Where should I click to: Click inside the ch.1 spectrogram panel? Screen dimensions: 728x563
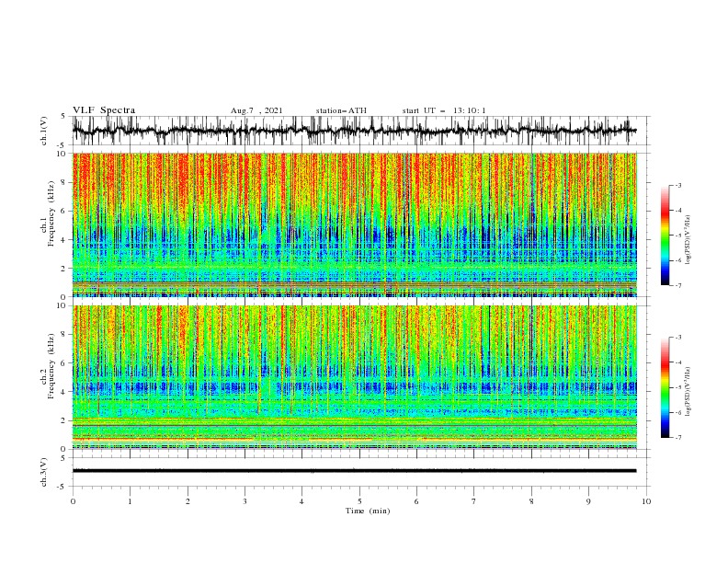(x=355, y=224)
